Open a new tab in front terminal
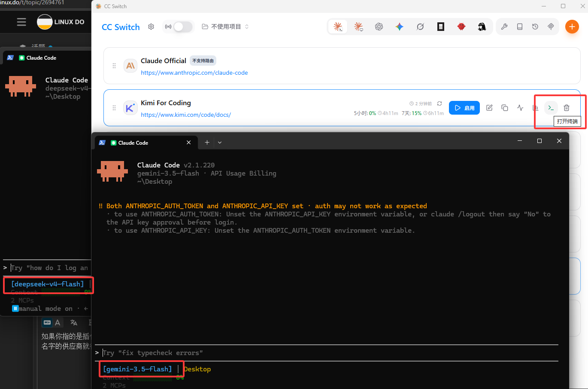Viewport: 588px width, 389px height. click(207, 142)
